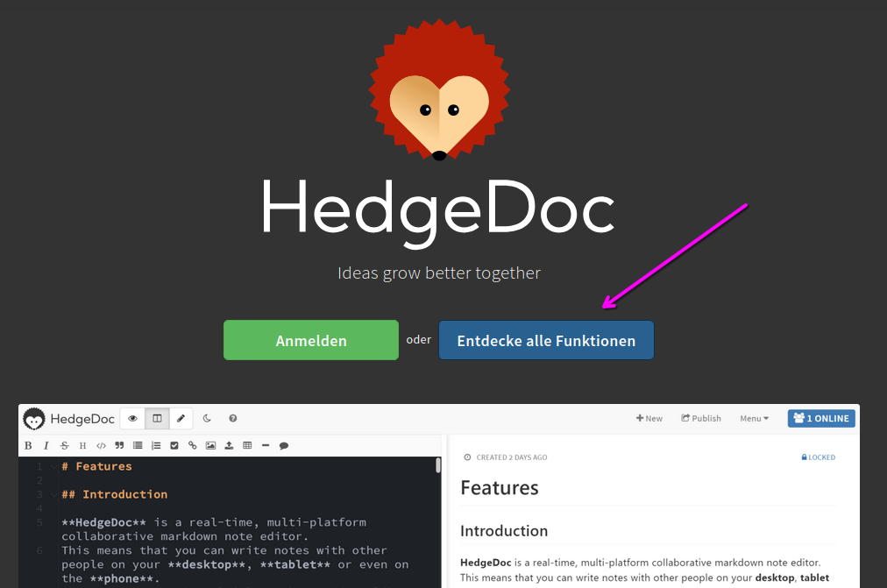The width and height of the screenshot is (887, 588).
Task: Click the green Anmelden button
Action: point(311,340)
